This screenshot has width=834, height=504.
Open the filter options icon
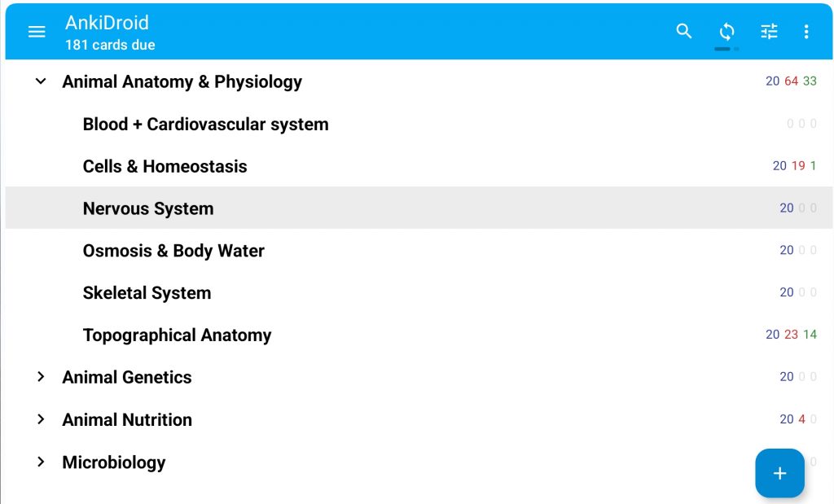(769, 31)
